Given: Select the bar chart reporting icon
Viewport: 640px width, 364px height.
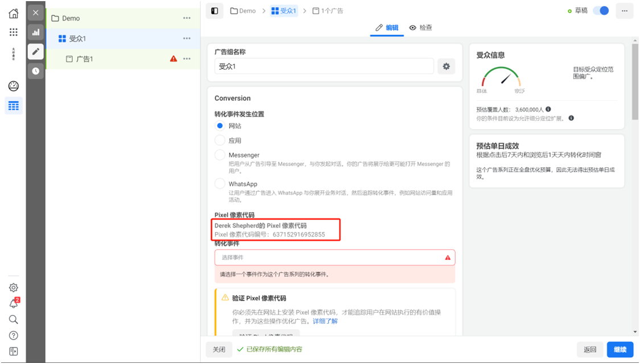Looking at the screenshot, I should [x=35, y=32].
